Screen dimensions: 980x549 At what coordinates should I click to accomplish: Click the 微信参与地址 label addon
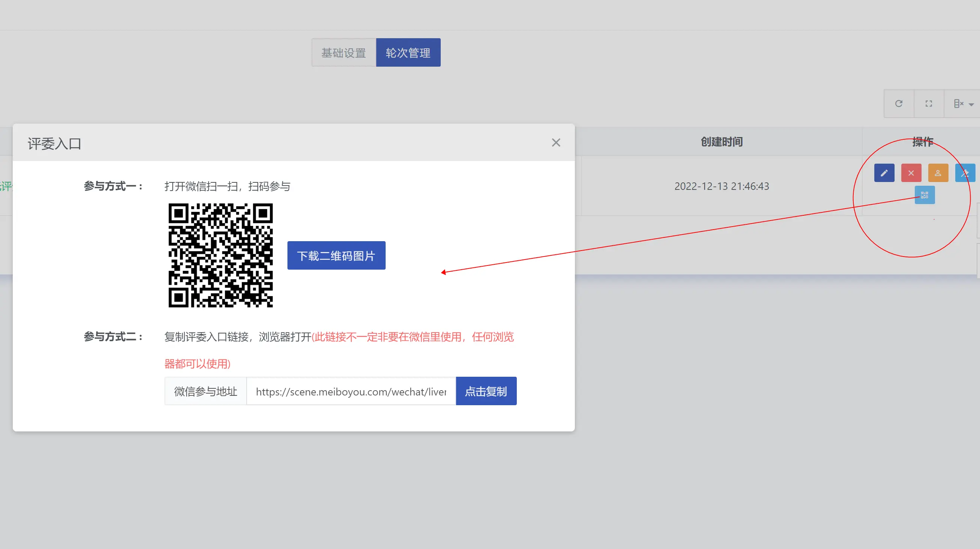click(205, 391)
